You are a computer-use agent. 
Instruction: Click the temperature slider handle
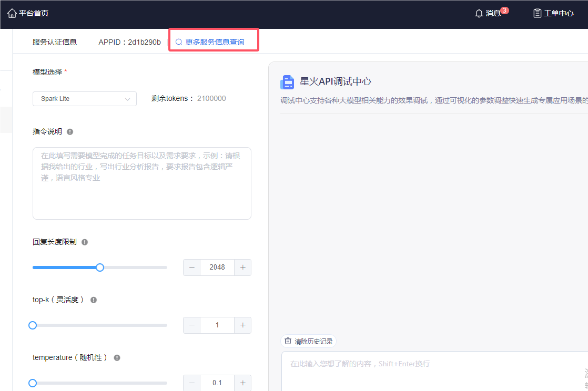tap(33, 383)
